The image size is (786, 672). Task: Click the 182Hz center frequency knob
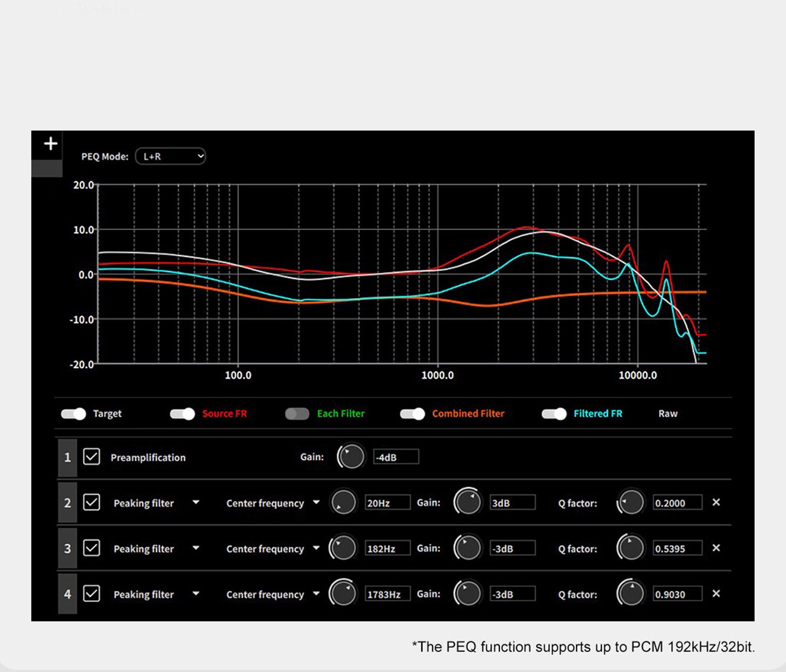(343, 548)
